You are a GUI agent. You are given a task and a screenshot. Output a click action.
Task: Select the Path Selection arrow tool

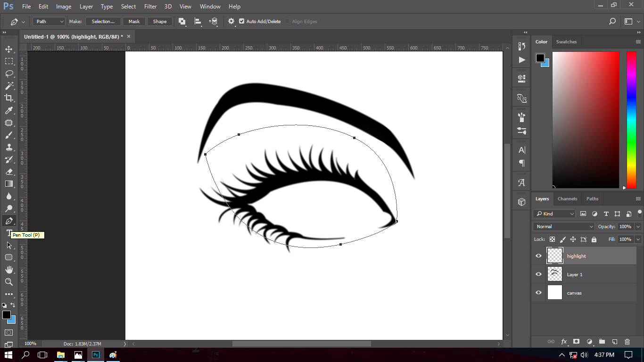(8, 245)
